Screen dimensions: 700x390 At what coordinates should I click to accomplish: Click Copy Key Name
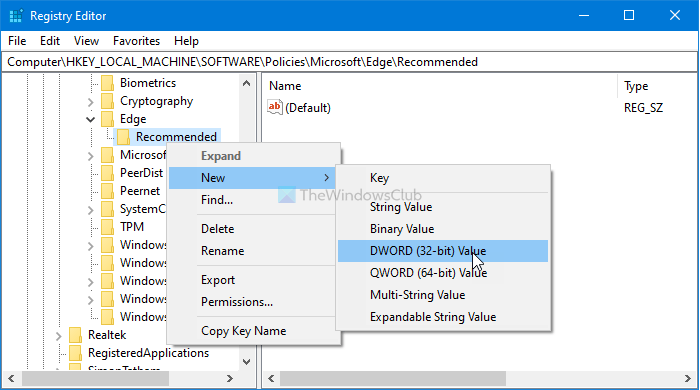pyautogui.click(x=253, y=331)
